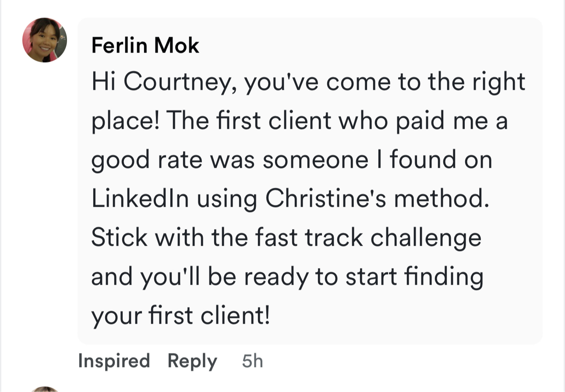Click the word LinkedIn in the comment
The height and width of the screenshot is (392, 565).
140,198
